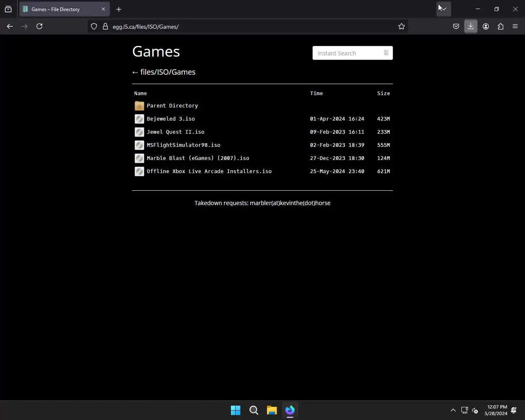Open notification center bell icon
The image size is (525, 420).
(514, 410)
